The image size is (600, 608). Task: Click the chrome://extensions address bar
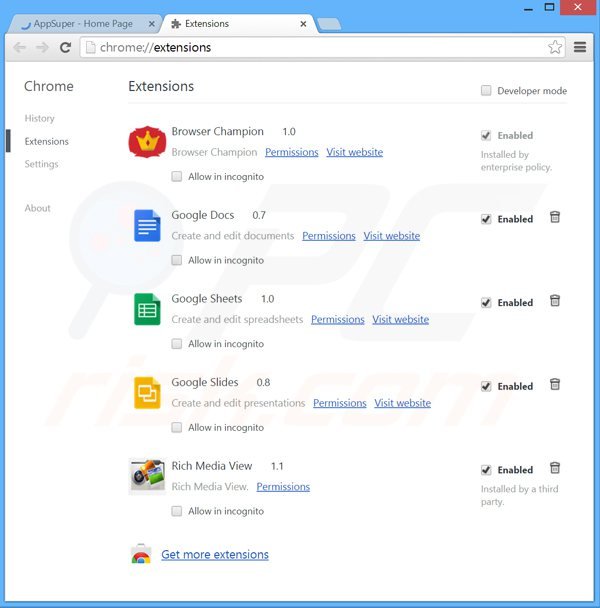(x=322, y=47)
